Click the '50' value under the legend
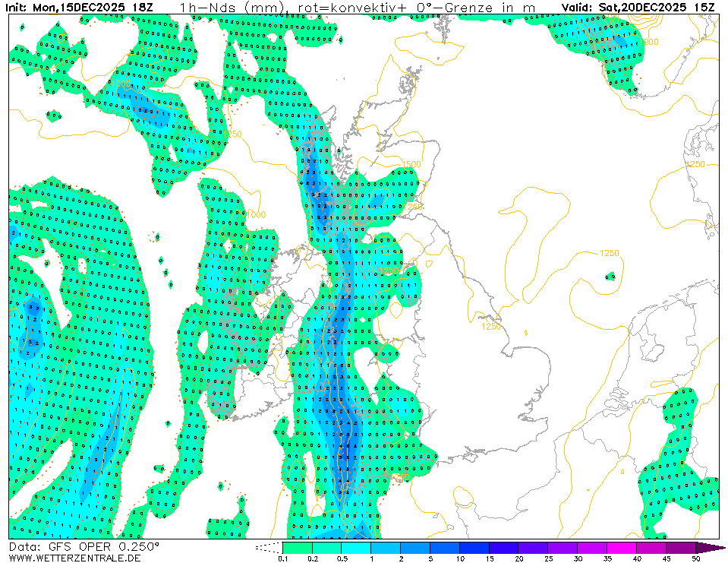This screenshot has width=728, height=563. [x=695, y=558]
